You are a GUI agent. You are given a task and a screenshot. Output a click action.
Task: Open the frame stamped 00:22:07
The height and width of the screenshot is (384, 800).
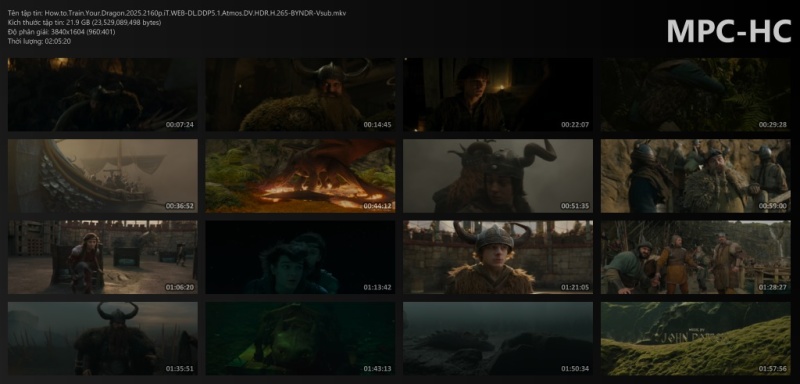[x=498, y=94]
